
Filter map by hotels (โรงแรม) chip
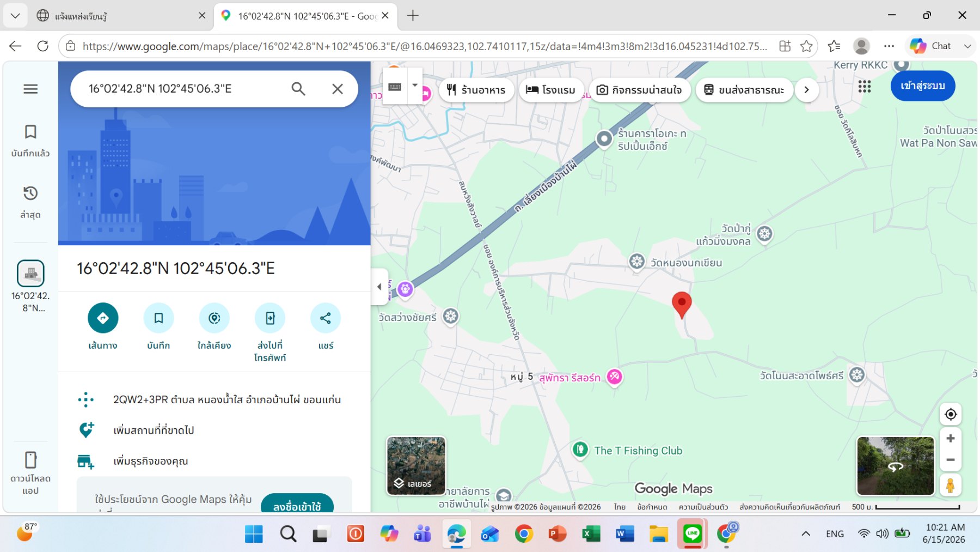coord(551,90)
